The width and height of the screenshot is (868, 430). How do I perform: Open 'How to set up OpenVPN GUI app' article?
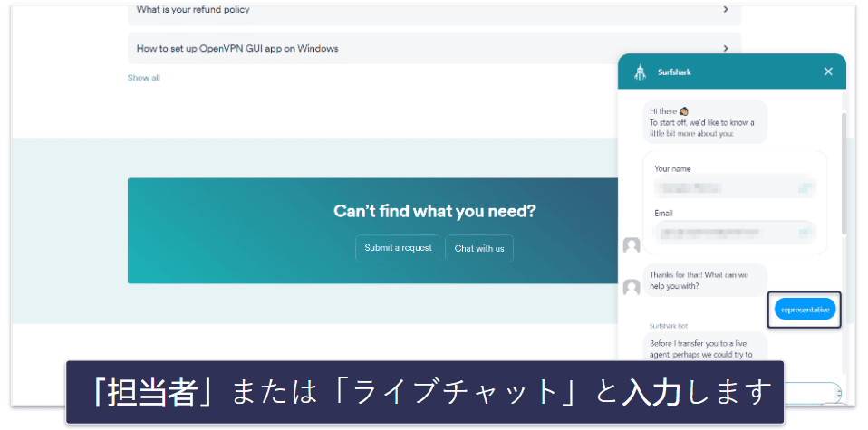434,48
